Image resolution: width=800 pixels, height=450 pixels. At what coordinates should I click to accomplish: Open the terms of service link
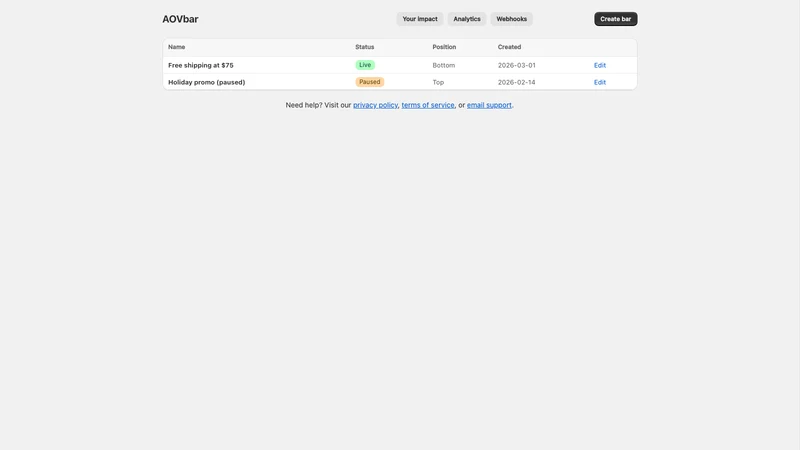pos(428,105)
